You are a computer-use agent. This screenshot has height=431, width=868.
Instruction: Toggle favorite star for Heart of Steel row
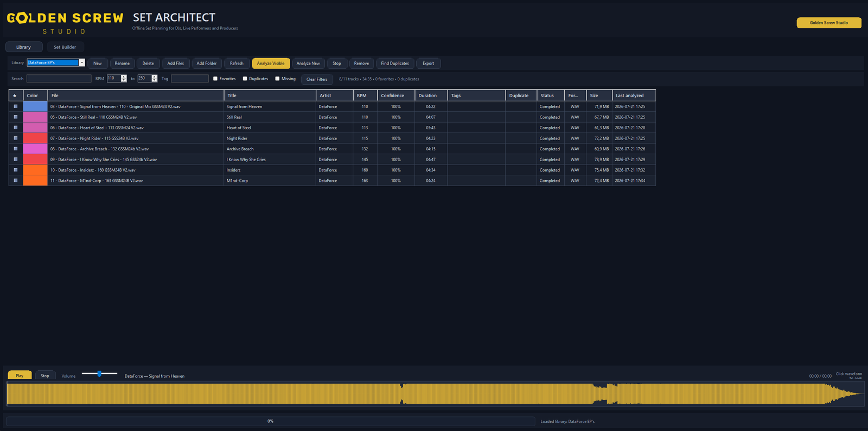click(16, 128)
